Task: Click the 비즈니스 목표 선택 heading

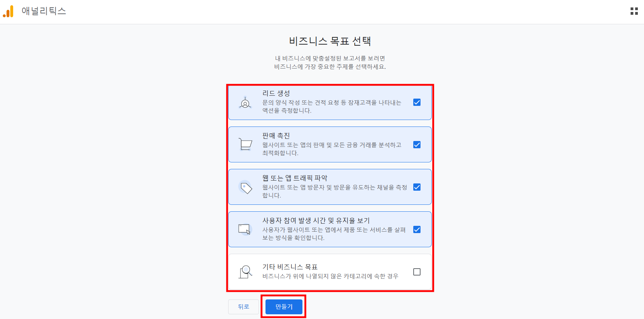Action: [330, 41]
